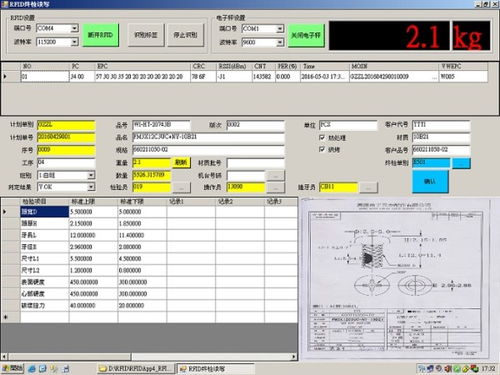Click the system clock showing 17:32

coord(488,369)
